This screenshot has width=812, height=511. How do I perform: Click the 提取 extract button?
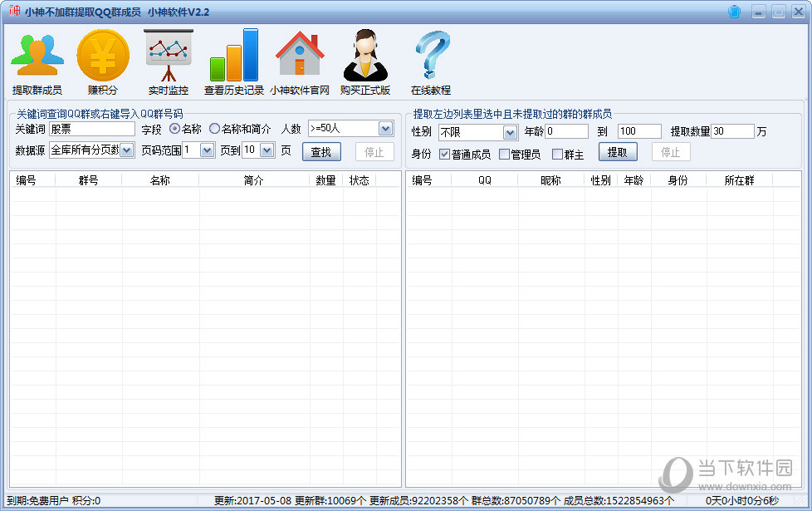618,152
